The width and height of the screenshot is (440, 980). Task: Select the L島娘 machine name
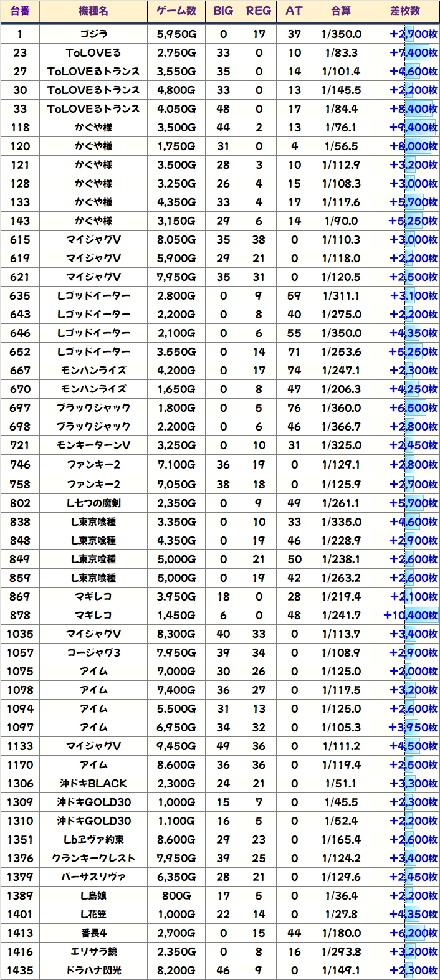(93, 895)
